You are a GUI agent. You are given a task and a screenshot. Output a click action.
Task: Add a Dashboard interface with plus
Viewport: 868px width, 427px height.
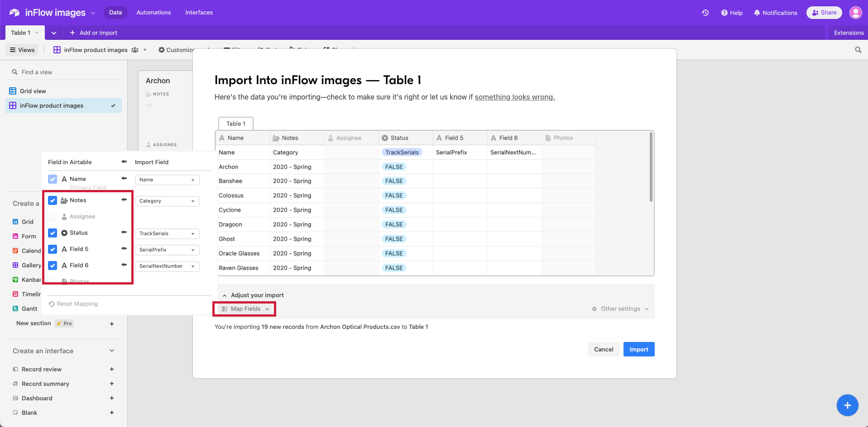112,398
